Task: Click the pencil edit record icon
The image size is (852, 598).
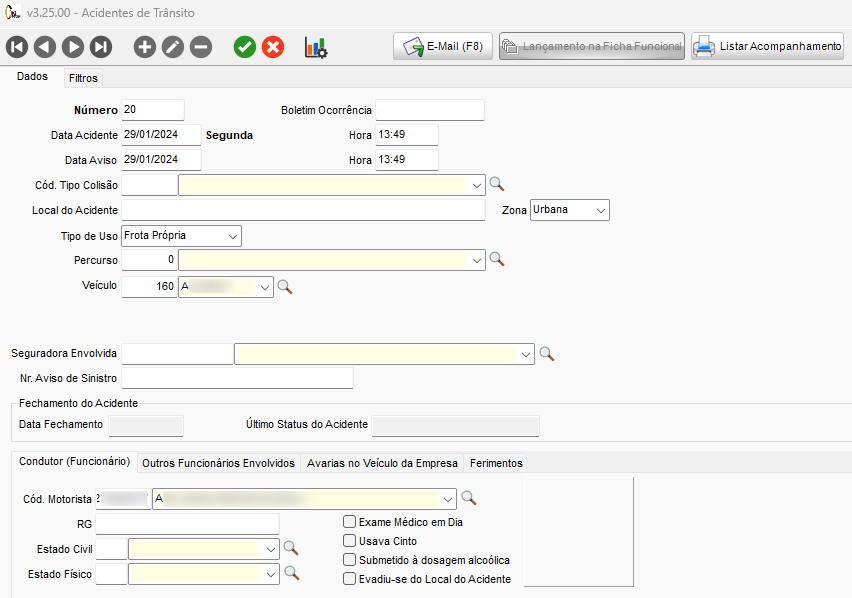Action: (x=173, y=47)
